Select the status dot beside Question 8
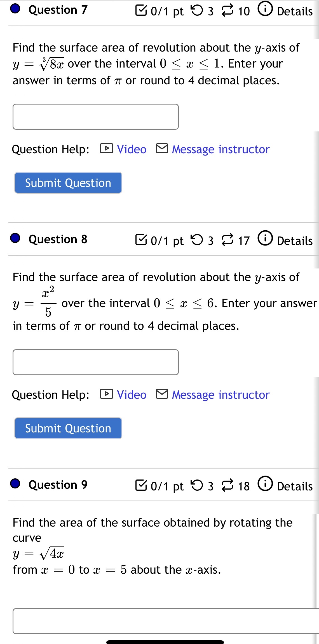Screen dimensions: 319x644 (15, 238)
